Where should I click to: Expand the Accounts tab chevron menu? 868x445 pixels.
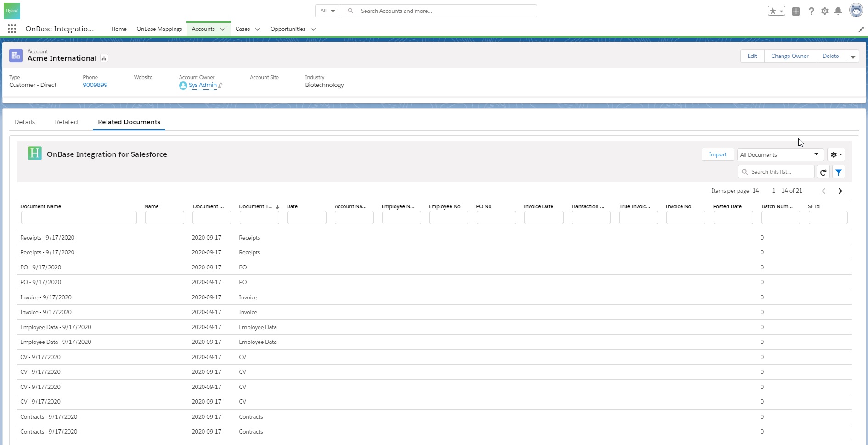(x=223, y=29)
